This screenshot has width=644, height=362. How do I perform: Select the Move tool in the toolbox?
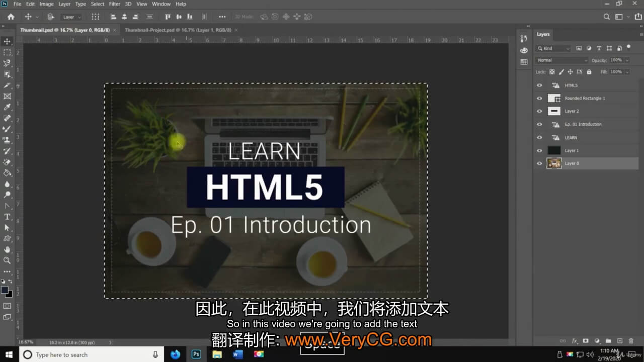(x=7, y=41)
